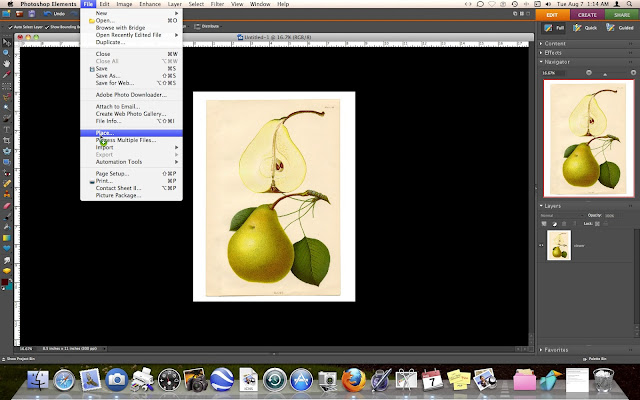The height and width of the screenshot is (400, 640).
Task: Select the Brush tool
Action: coord(7,216)
